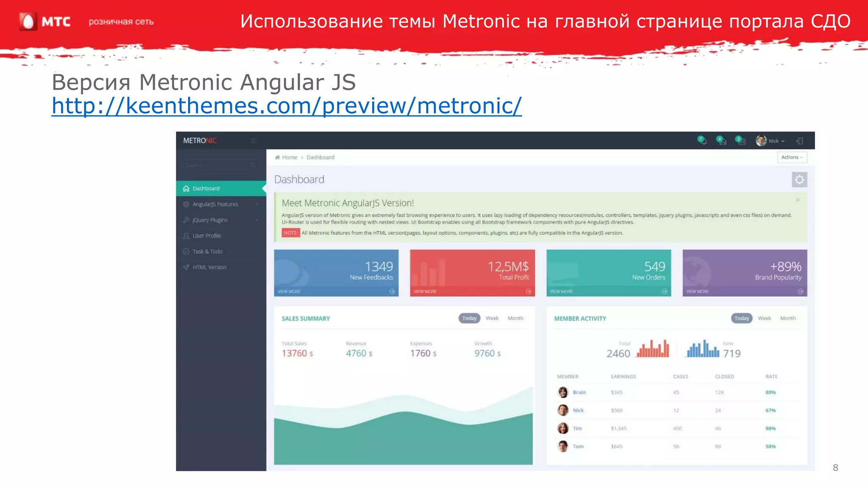868x488 pixels.
Task: Open Task & Todo in the sidebar
Action: (x=221, y=251)
